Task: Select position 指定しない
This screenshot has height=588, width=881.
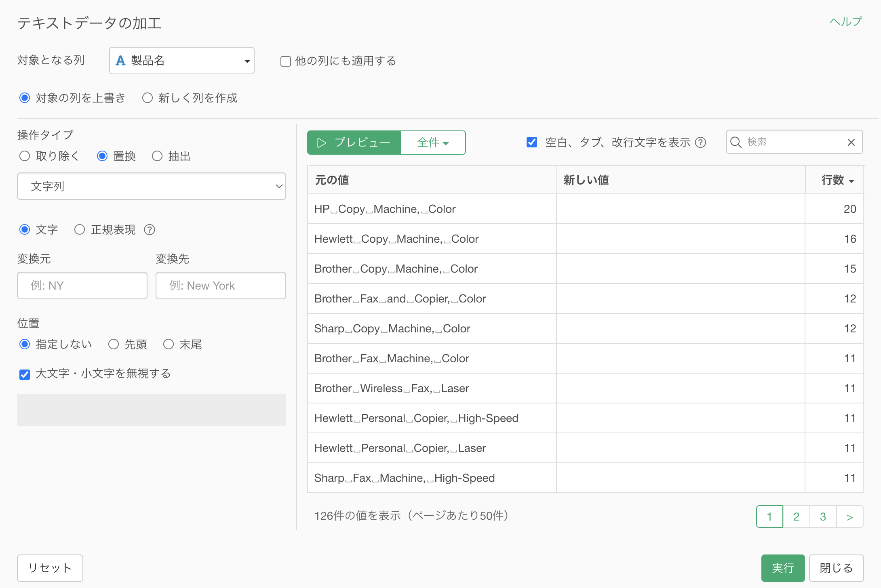Action: [25, 344]
